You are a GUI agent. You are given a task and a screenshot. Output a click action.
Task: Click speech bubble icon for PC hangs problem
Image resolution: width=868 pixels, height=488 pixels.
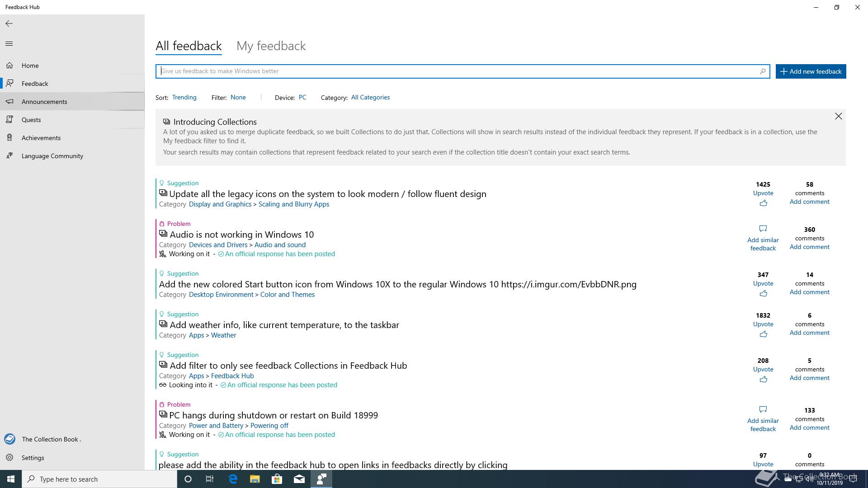(x=763, y=409)
